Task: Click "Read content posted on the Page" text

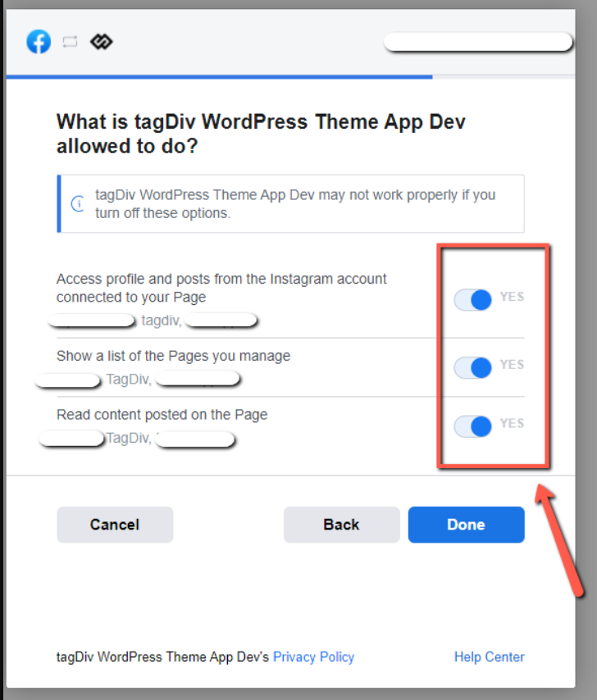Action: point(162,415)
